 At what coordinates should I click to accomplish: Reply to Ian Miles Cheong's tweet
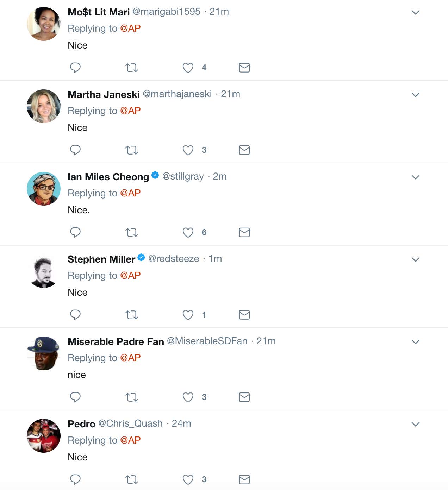tap(75, 232)
